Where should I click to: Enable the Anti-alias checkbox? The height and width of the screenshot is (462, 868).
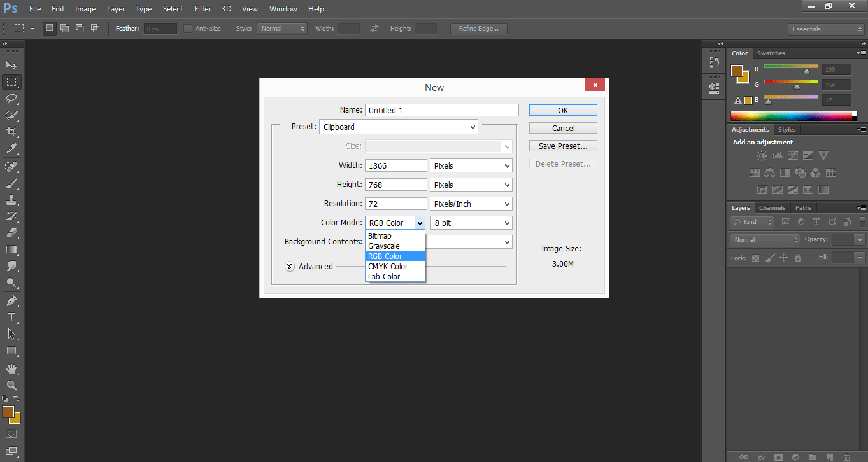188,28
